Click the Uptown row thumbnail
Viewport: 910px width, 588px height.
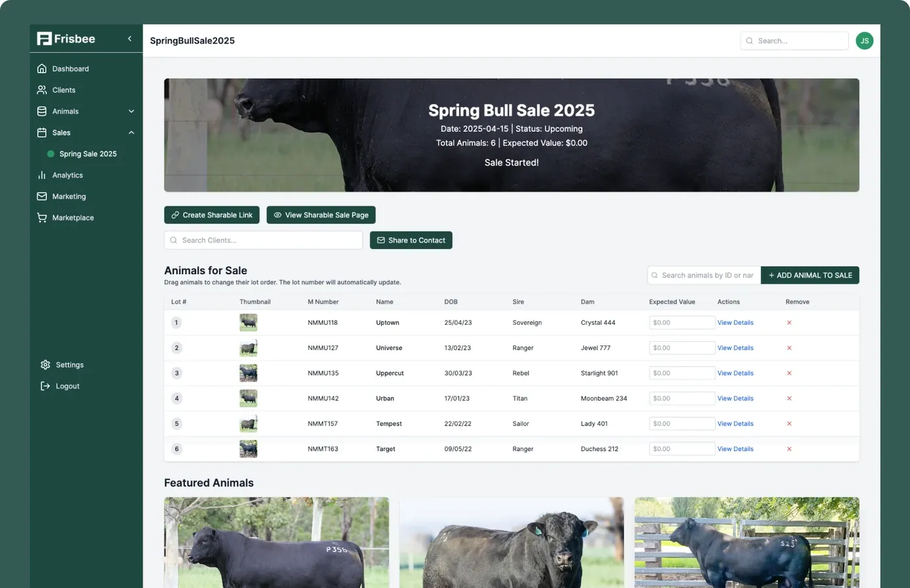[248, 323]
